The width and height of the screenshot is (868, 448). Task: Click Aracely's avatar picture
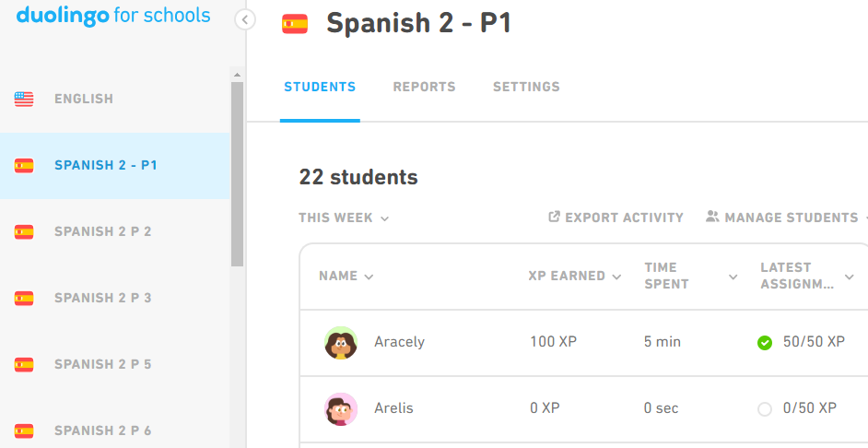pos(340,342)
